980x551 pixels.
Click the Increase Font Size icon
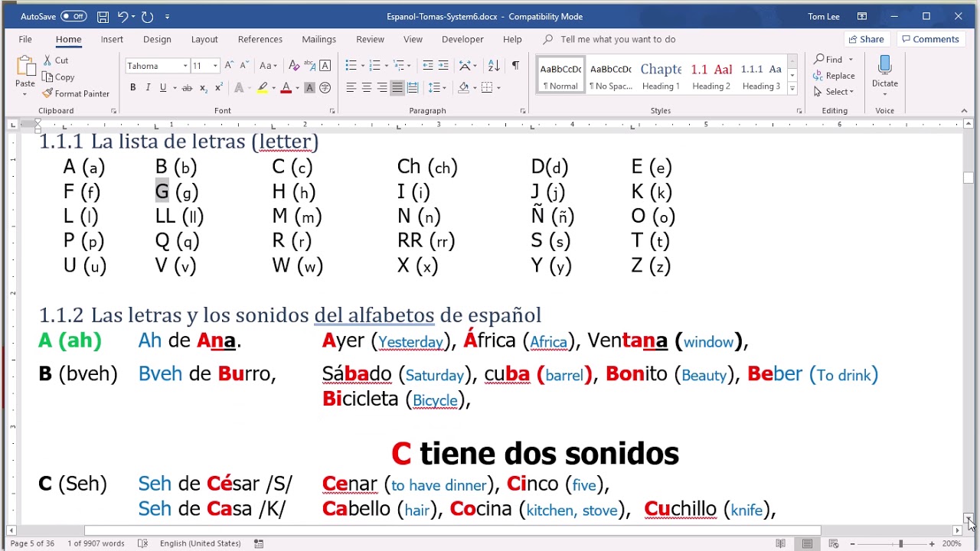230,66
